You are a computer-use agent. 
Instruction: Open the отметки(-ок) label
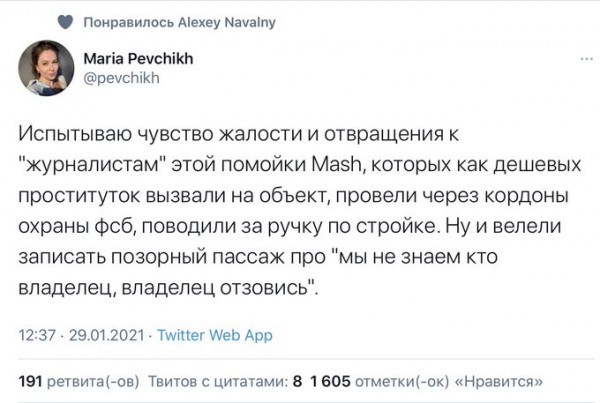coord(402,382)
